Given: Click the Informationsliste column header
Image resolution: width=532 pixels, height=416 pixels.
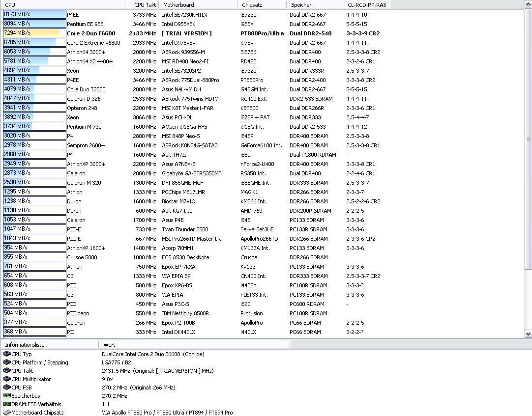Looking at the screenshot, I should (x=50, y=344).
